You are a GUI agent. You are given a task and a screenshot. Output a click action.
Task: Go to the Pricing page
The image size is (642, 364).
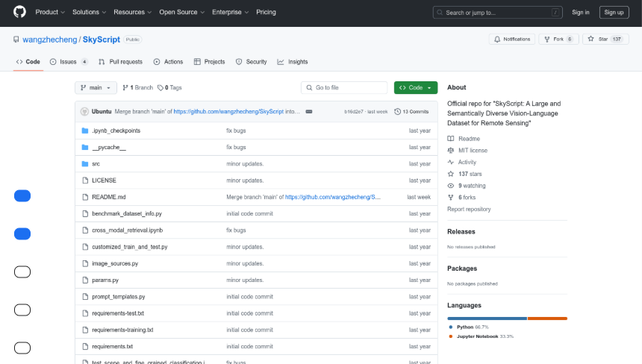pos(267,12)
